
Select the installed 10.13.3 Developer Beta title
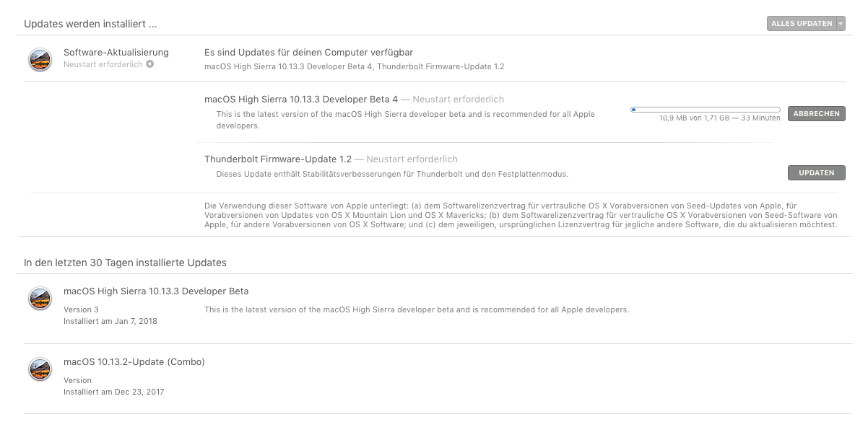coord(156,291)
